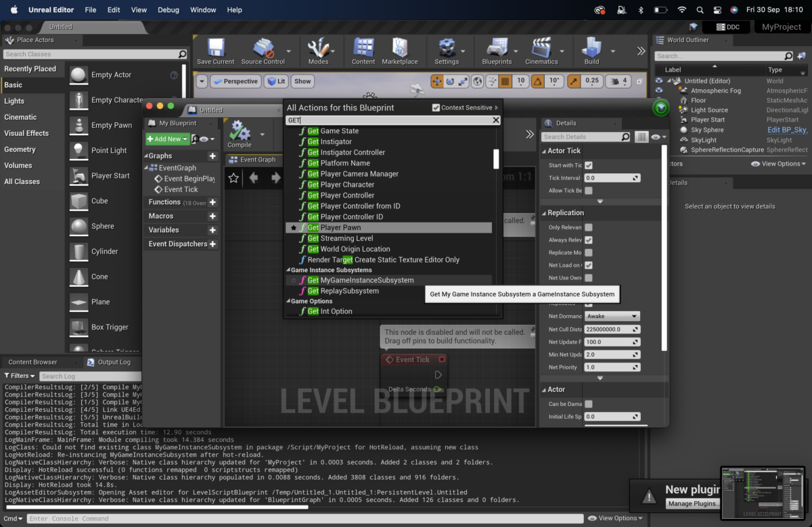
Task: Select Get Player Pawn action
Action: [388, 228]
